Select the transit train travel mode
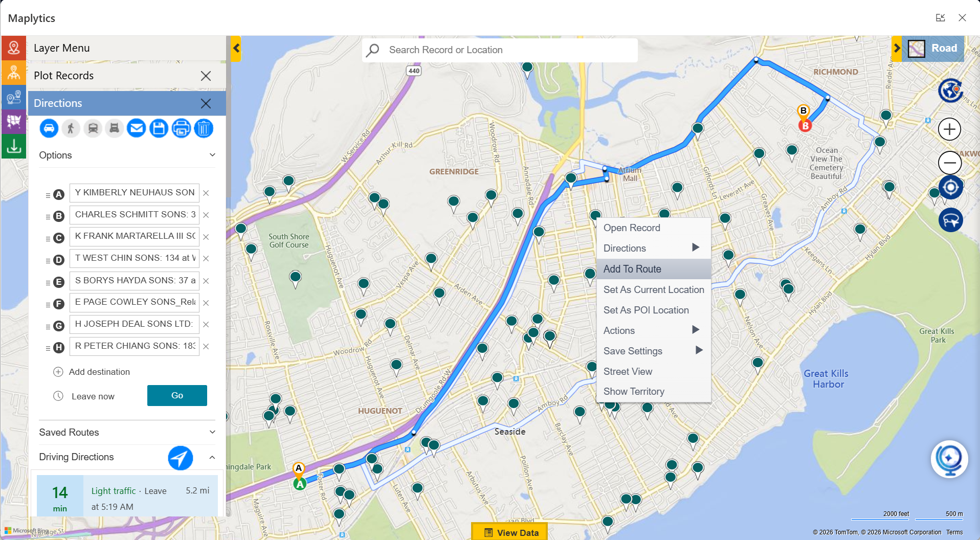 93,128
